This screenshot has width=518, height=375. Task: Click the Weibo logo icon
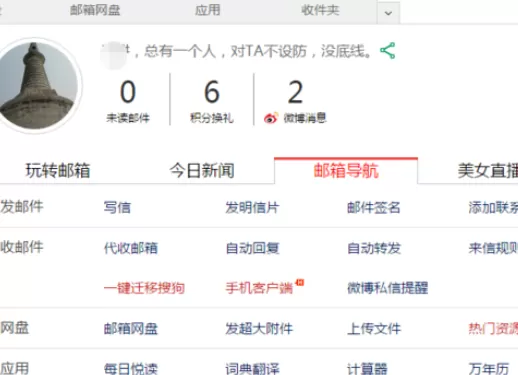coord(271,118)
